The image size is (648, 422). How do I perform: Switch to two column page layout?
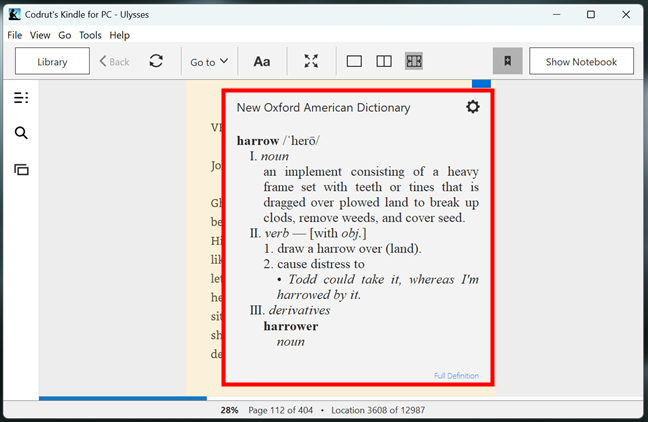point(383,61)
